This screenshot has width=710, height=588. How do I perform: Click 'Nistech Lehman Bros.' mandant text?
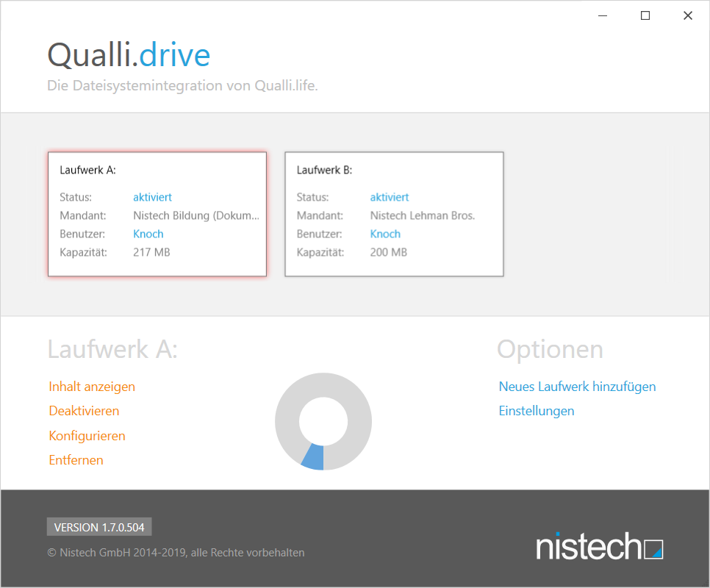423,216
